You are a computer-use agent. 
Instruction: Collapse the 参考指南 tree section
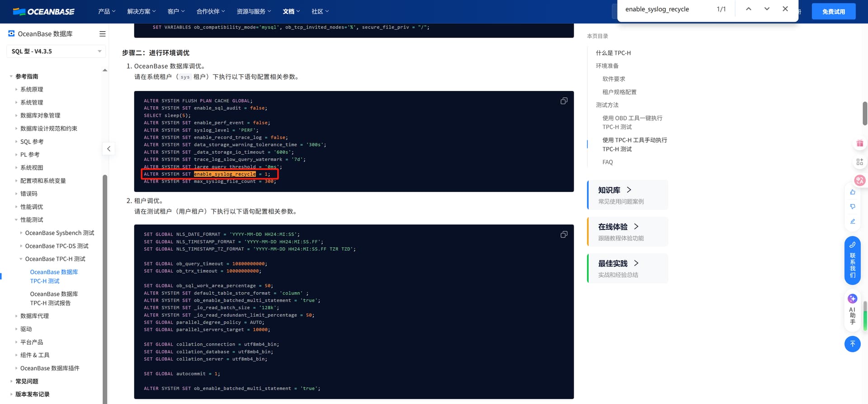tap(11, 76)
